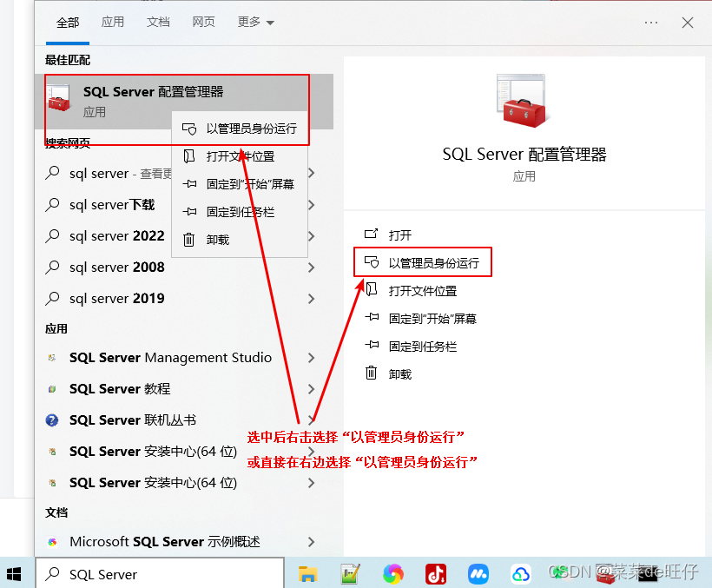The height and width of the screenshot is (588, 712).
Task: Click 卸载 in right detail pane
Action: 400,374
